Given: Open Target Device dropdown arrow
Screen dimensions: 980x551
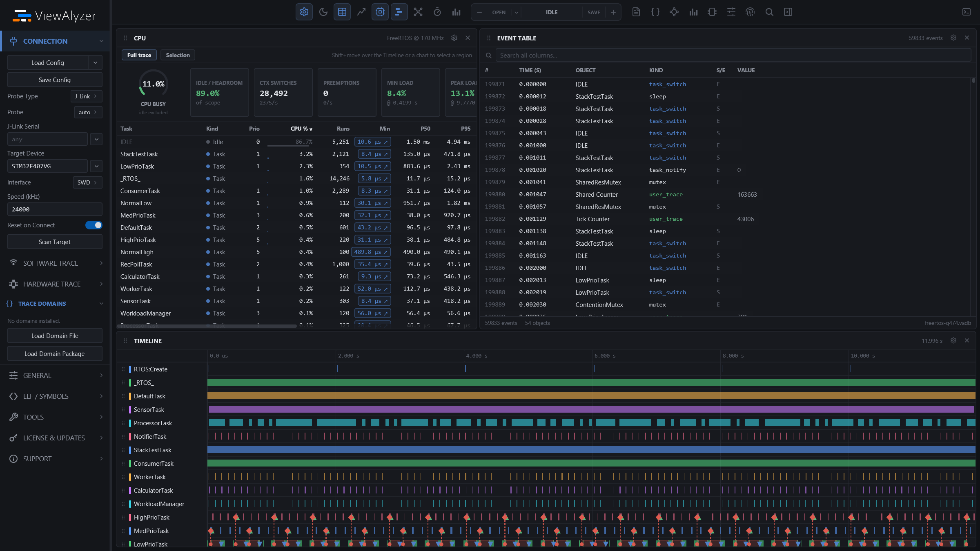Looking at the screenshot, I should click(x=96, y=166).
